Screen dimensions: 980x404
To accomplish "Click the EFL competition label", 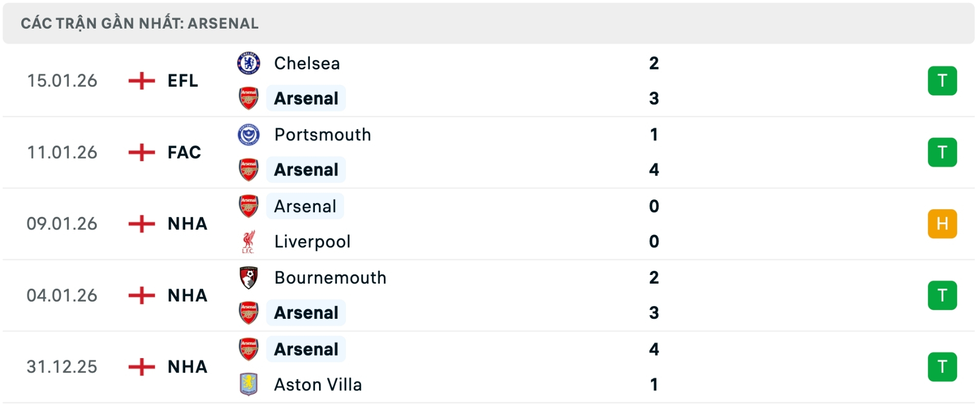I will click(183, 81).
